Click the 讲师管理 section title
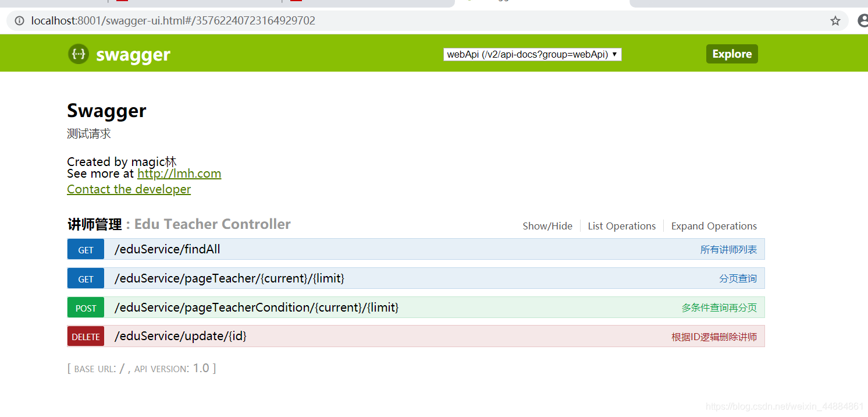This screenshot has height=417, width=868. [94, 224]
